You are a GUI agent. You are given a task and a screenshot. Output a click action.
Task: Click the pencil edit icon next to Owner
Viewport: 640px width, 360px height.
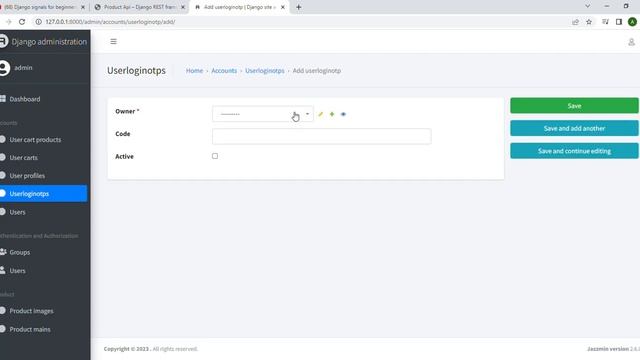pyautogui.click(x=320, y=114)
